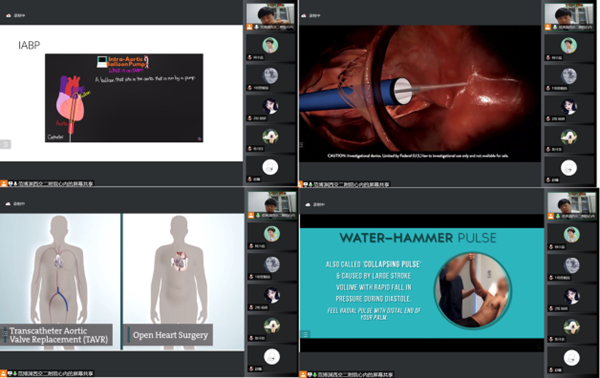
Task: Select the dark-haired anime avatar participant beside the heart animation
Action: tap(569, 109)
